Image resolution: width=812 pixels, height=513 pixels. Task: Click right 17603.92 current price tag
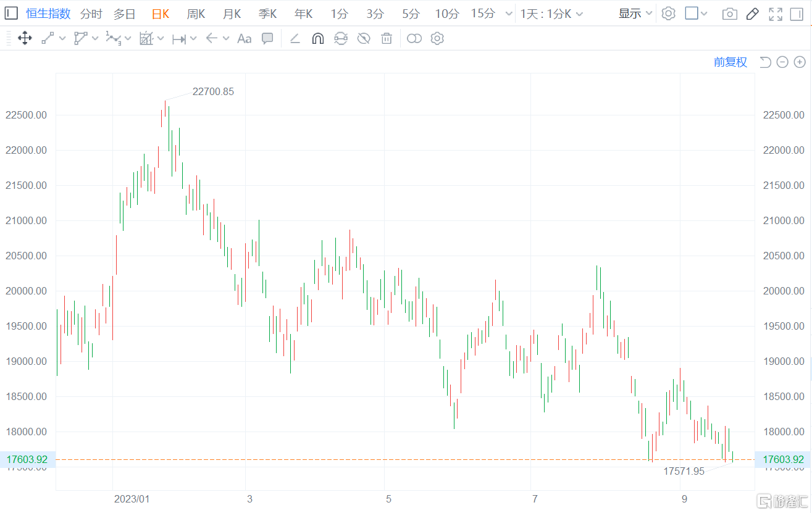783,459
